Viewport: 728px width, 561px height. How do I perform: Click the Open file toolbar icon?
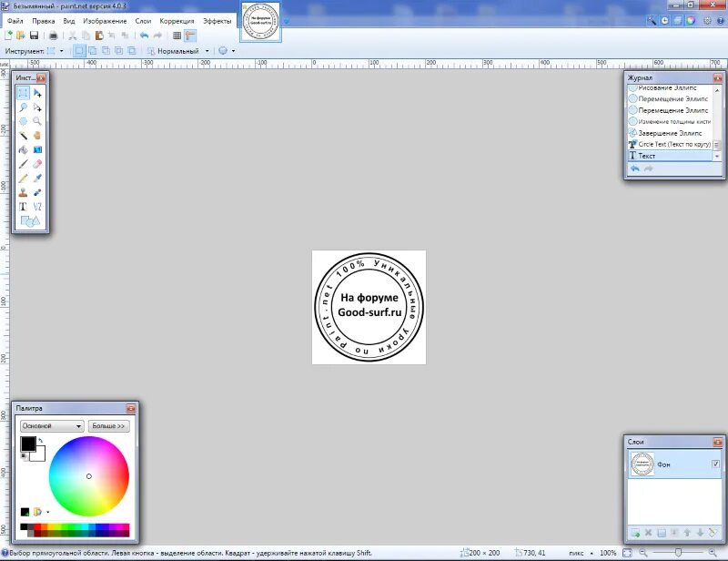(x=20, y=36)
